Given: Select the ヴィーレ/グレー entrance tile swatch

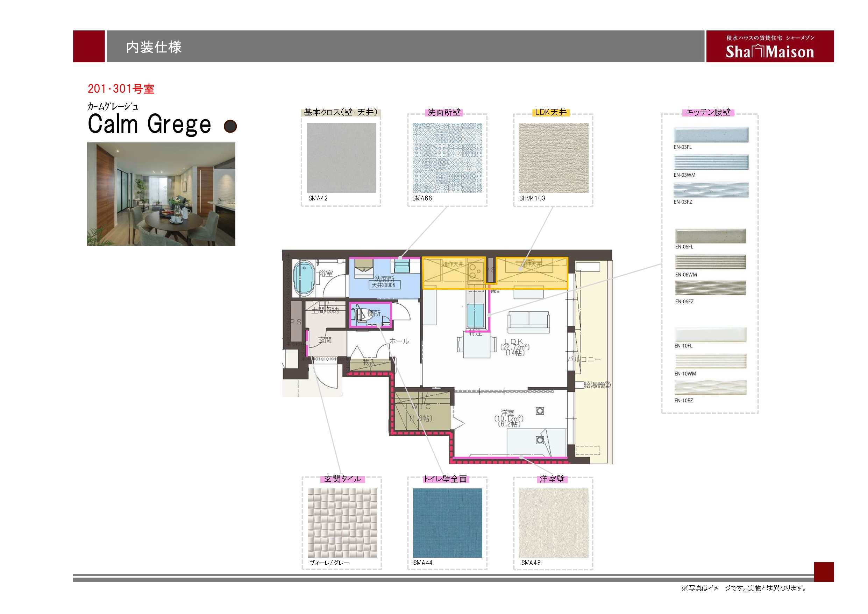Looking at the screenshot, I should (x=342, y=523).
